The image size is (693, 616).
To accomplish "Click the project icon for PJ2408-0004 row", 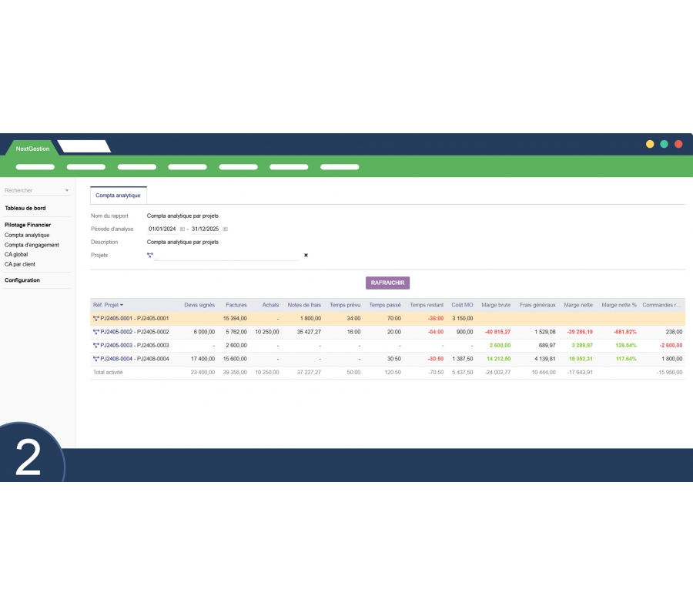I will coord(96,359).
